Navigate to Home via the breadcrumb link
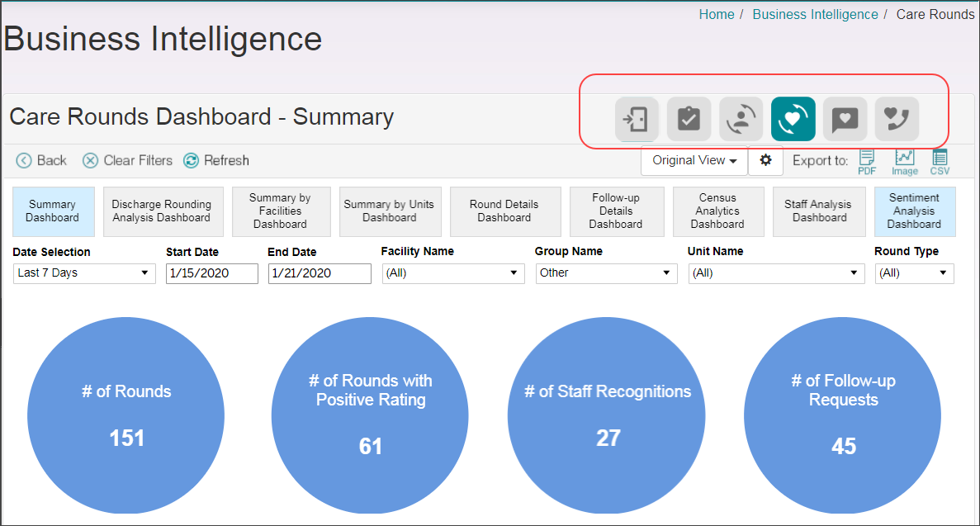 click(716, 14)
